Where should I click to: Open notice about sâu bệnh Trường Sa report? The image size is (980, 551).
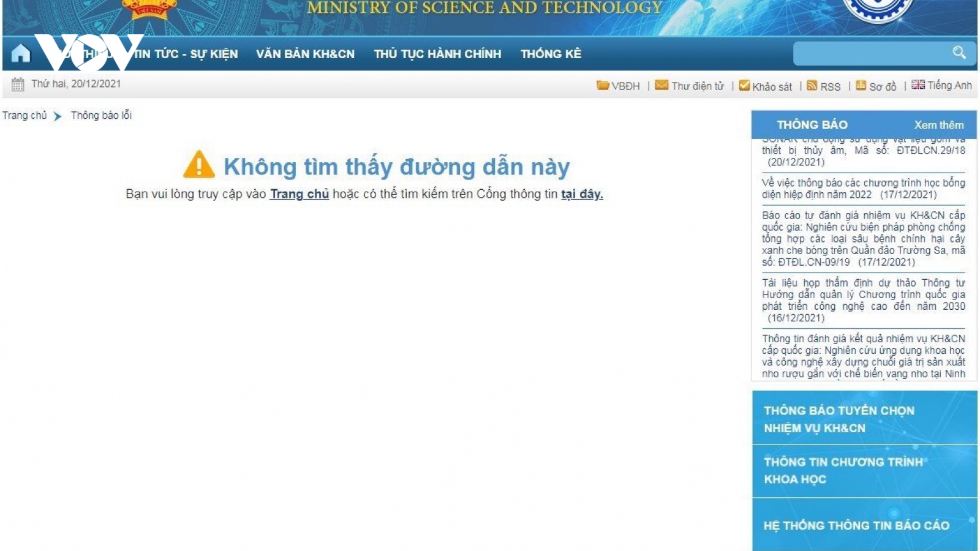click(x=863, y=239)
